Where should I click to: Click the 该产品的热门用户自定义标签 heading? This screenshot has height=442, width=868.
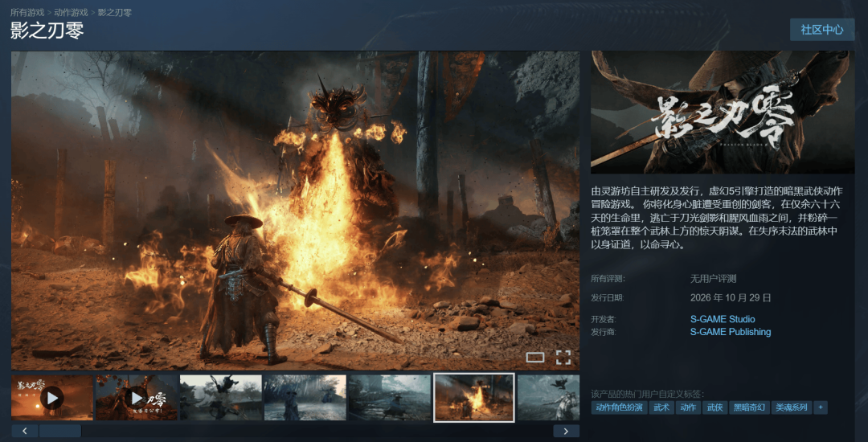click(x=648, y=394)
